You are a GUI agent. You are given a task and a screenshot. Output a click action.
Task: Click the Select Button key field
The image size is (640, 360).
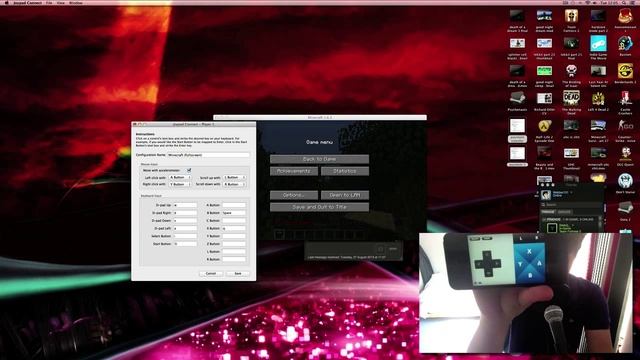185,236
